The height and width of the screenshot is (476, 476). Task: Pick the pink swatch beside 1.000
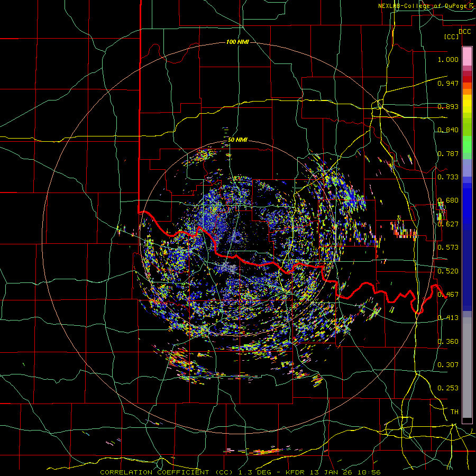point(467,57)
